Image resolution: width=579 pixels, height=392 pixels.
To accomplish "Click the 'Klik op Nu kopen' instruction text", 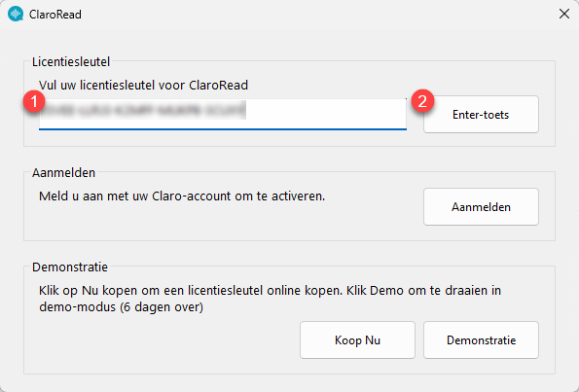I will coord(270,299).
